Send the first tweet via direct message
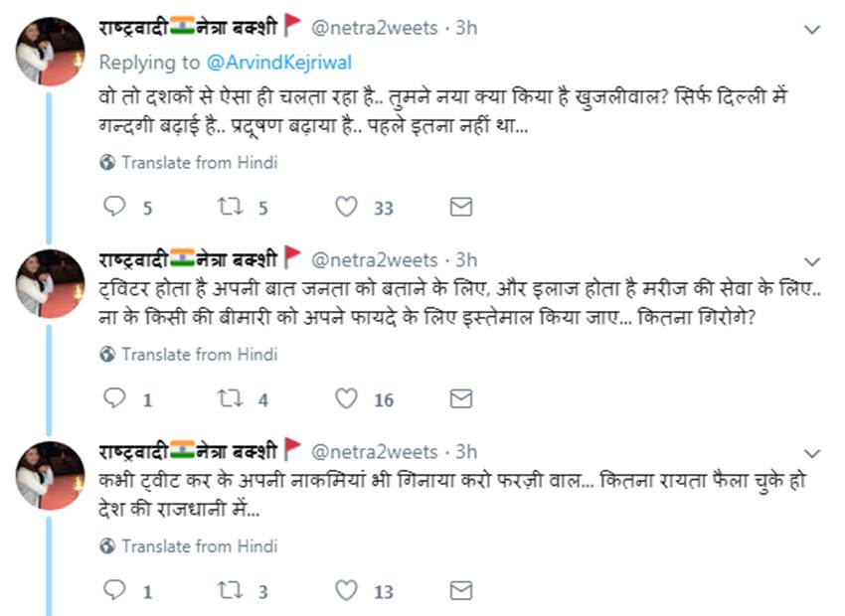Image resolution: width=845 pixels, height=616 pixels. pos(460,207)
